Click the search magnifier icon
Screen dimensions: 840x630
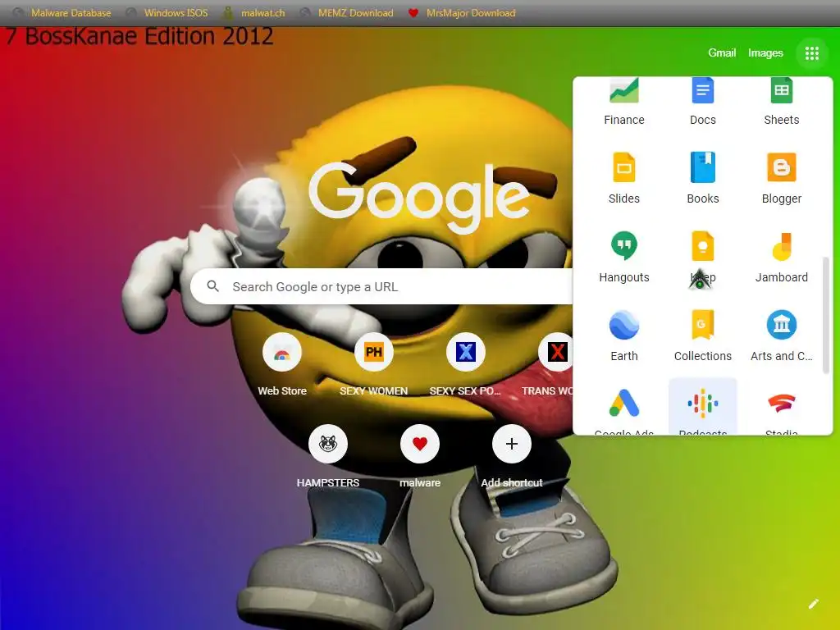pos(212,286)
